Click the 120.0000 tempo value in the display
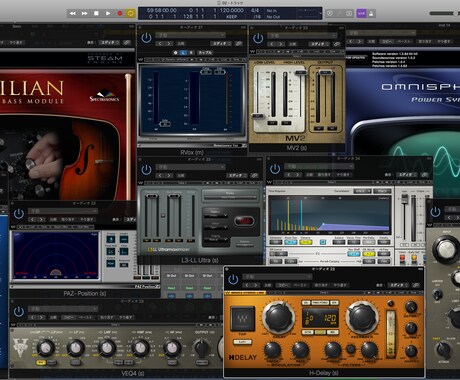 [x=231, y=10]
